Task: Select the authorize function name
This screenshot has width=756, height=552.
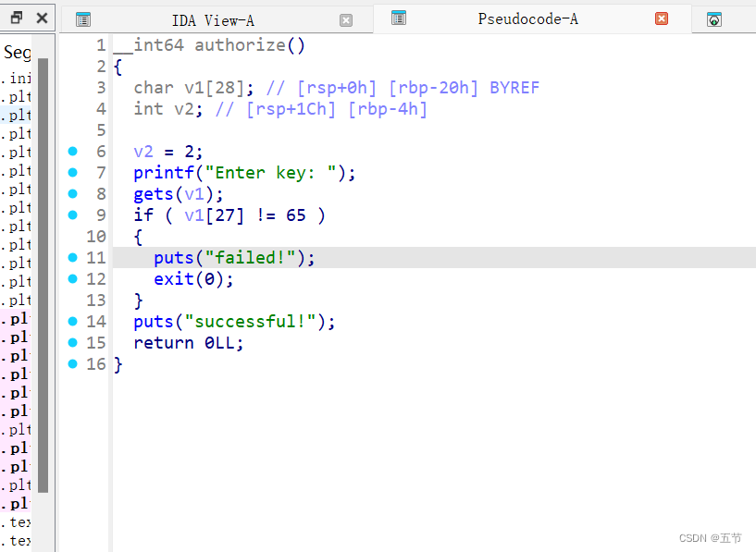Action: pyautogui.click(x=240, y=45)
